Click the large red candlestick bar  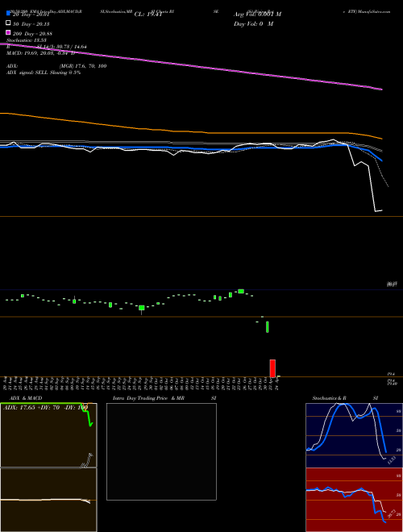click(272, 368)
